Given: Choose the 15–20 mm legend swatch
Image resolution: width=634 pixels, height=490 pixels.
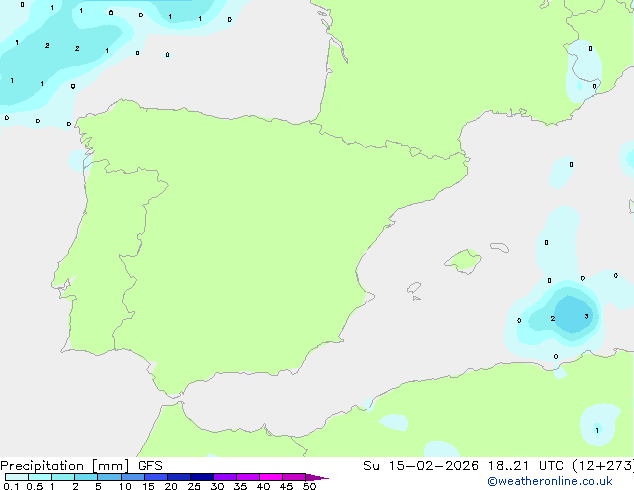Looking at the screenshot, I should tap(155, 477).
